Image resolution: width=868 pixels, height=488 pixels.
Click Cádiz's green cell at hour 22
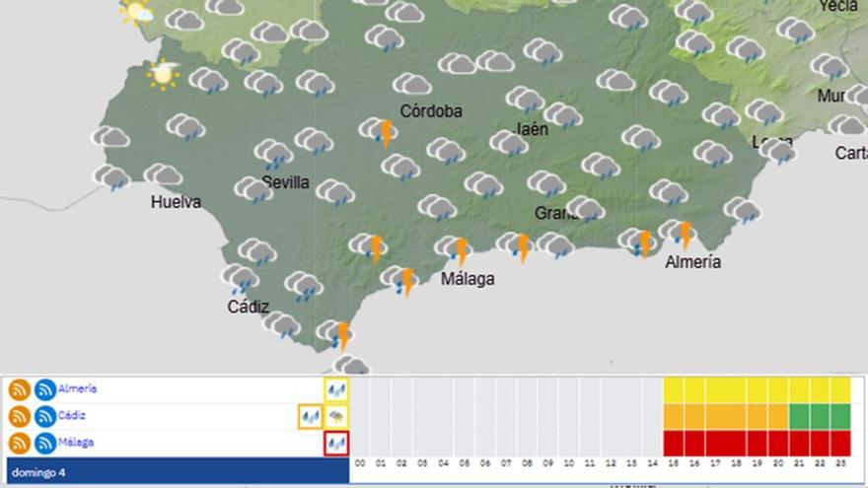click(x=820, y=417)
